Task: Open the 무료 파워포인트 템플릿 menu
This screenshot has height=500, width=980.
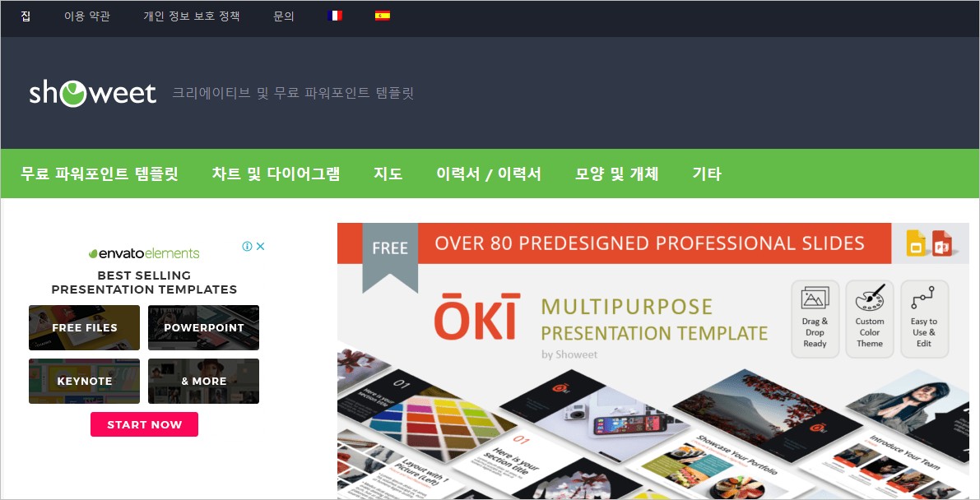Action: (x=100, y=174)
